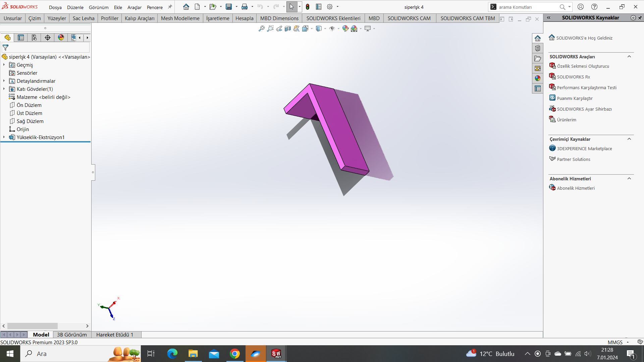Screen dimensions: 644x362
Task: Expand the Katı Gövdeler(1) folder
Action: coord(4,89)
